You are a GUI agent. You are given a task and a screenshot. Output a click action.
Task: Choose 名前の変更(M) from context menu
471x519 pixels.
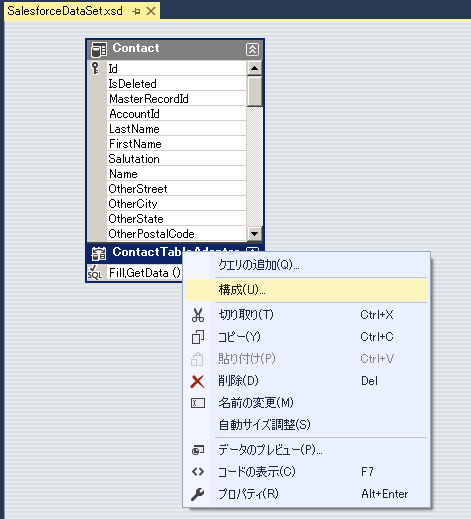click(307, 403)
